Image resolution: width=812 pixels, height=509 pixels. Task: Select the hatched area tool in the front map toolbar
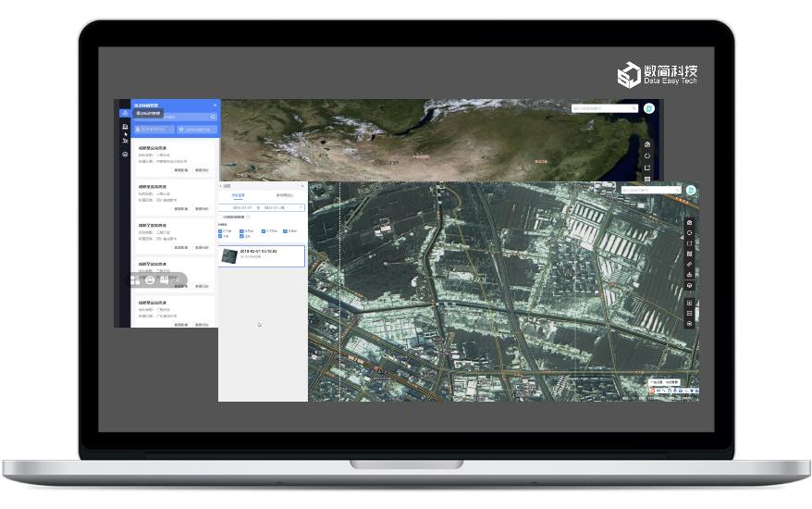(x=689, y=254)
